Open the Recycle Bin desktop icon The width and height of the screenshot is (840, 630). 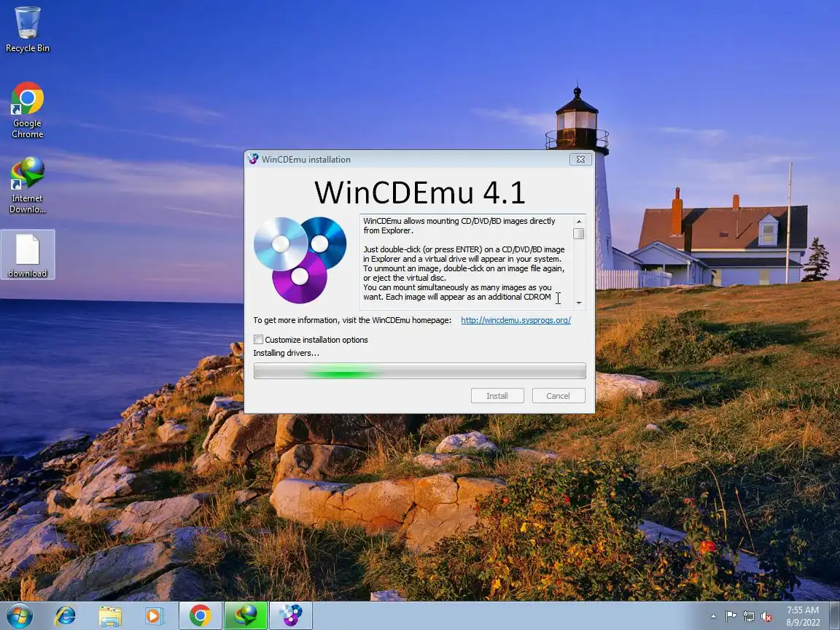27,29
